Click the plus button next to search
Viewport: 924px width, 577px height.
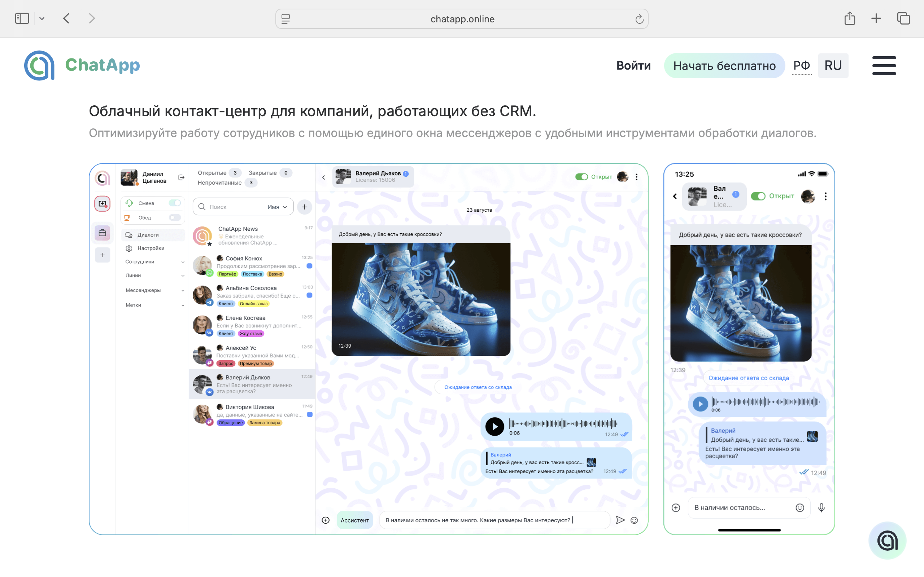pyautogui.click(x=304, y=207)
